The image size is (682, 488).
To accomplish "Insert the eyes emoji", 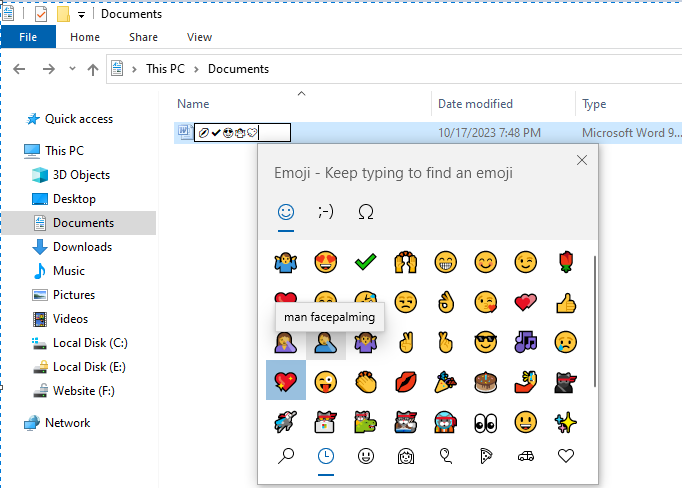I will click(x=486, y=422).
